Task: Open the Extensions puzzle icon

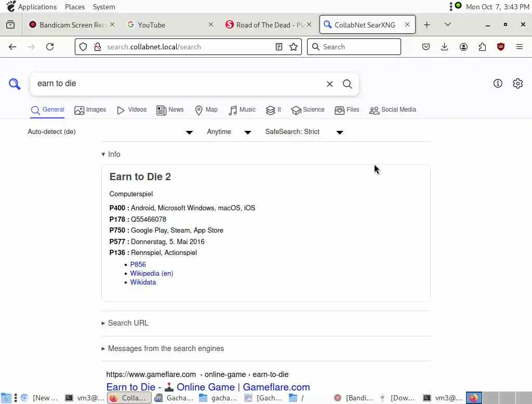Action: pyautogui.click(x=482, y=47)
